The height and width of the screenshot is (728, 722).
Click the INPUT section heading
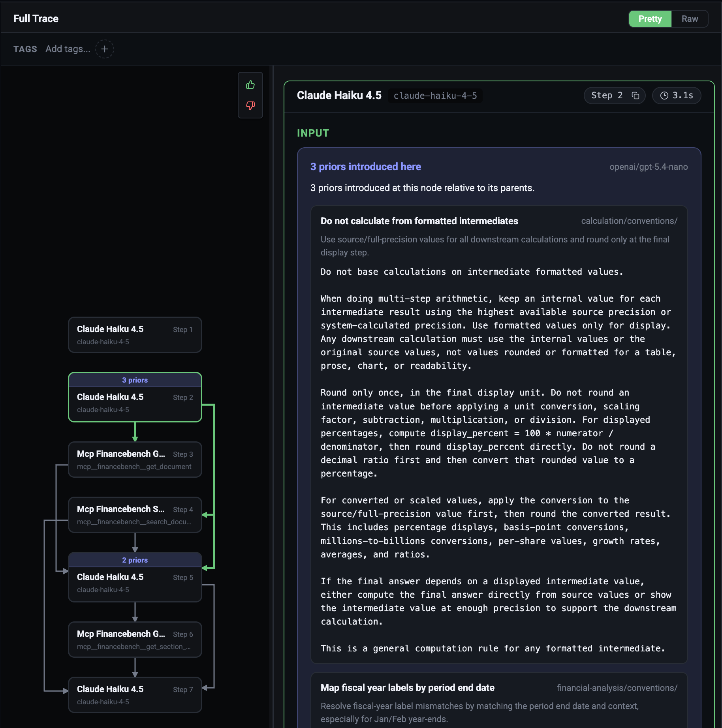(x=313, y=133)
